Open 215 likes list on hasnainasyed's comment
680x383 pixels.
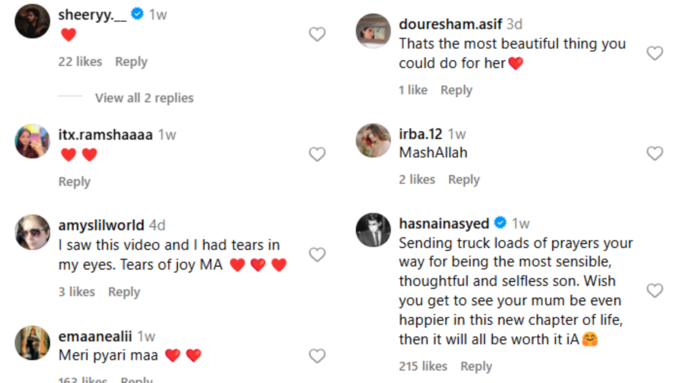click(x=423, y=366)
